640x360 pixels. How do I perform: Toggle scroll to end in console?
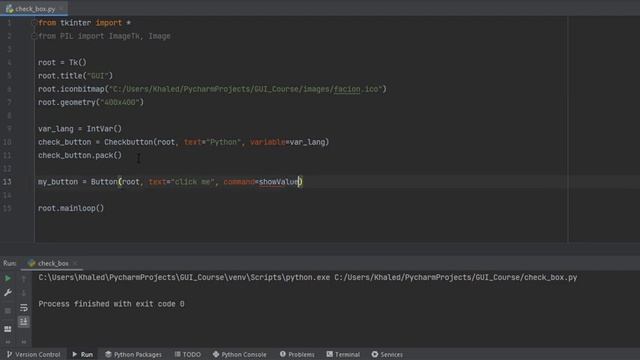pyautogui.click(x=24, y=322)
